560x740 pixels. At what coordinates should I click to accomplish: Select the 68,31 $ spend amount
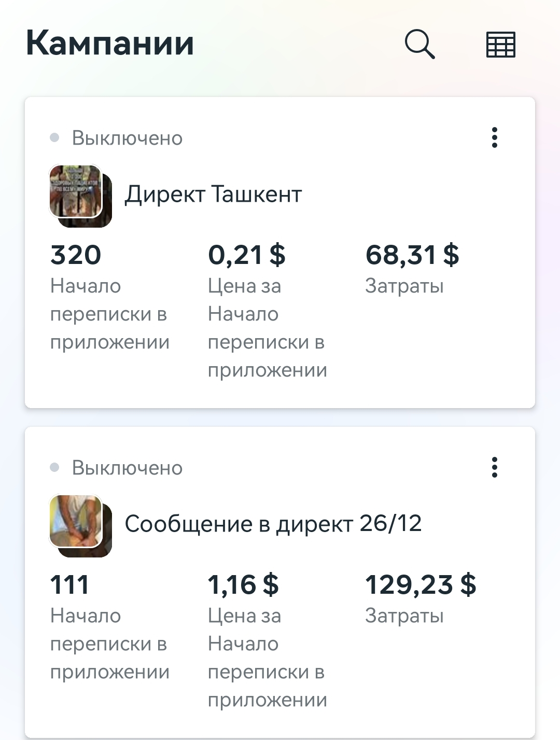click(412, 255)
